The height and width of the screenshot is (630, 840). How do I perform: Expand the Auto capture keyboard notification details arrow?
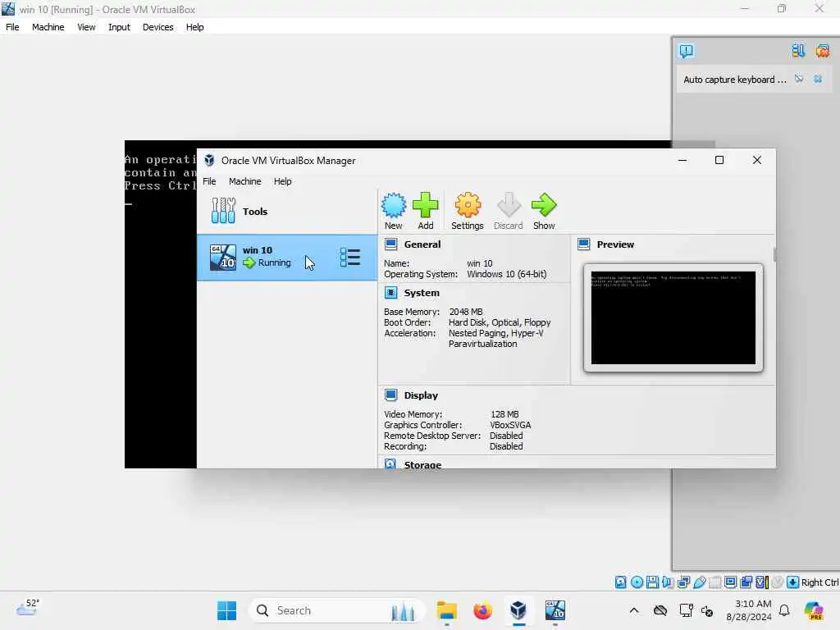(799, 79)
